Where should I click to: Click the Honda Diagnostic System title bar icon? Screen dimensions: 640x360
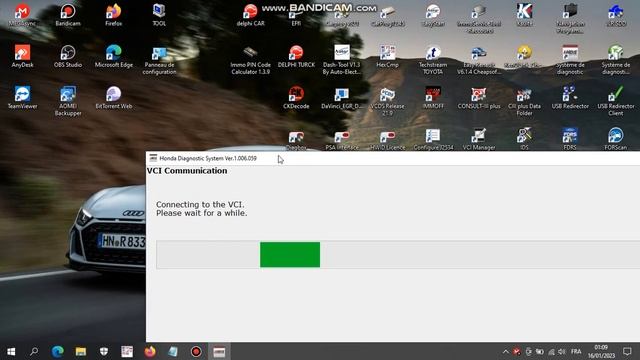[x=153, y=158]
